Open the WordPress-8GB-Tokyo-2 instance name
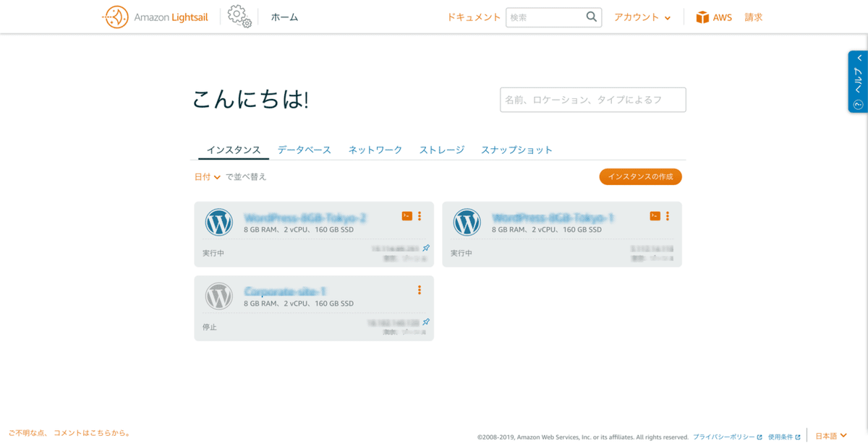 305,218
